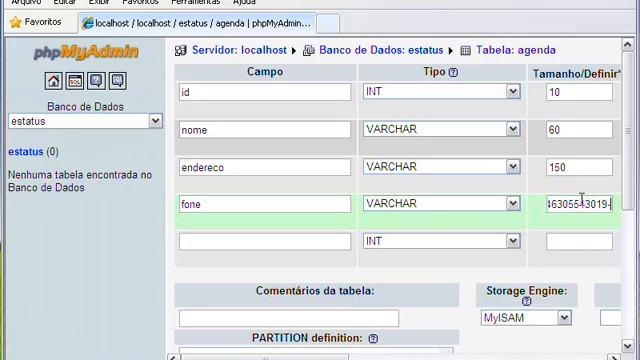Select the phpMyAdmin browser tab
The height and width of the screenshot is (360, 640).
(197, 23)
